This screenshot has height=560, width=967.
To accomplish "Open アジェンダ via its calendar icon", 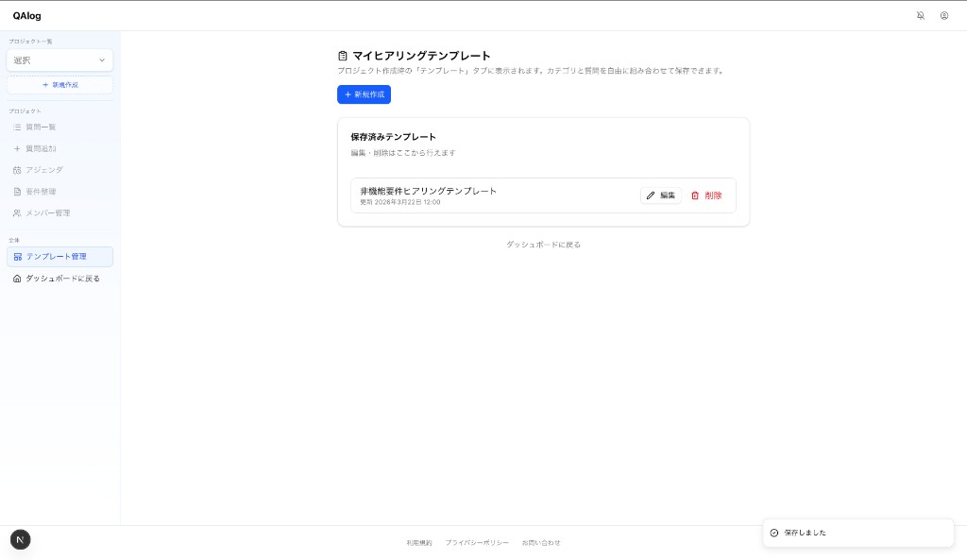I will (17, 170).
